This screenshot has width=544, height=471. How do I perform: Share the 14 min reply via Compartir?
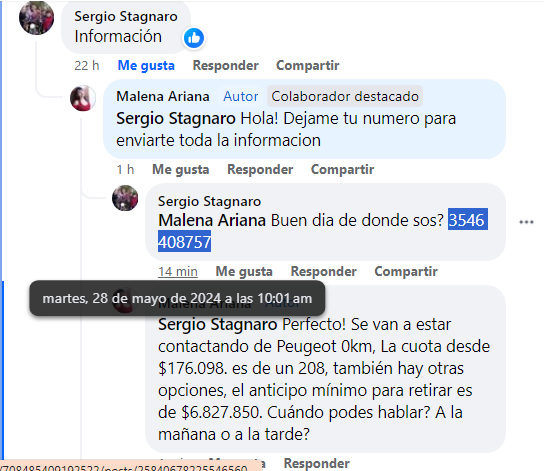(x=406, y=271)
